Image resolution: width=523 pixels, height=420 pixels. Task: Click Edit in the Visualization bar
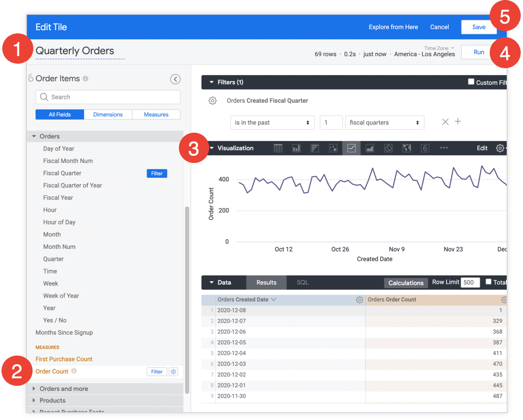click(x=482, y=148)
